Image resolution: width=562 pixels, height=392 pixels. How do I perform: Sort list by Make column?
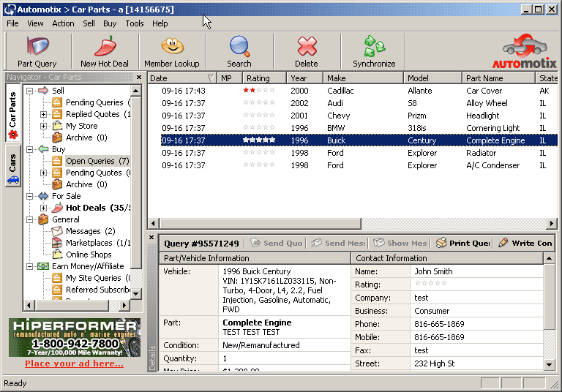pos(363,78)
